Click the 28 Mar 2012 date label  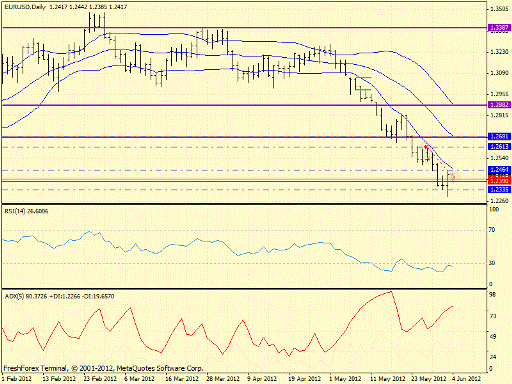coord(223,379)
